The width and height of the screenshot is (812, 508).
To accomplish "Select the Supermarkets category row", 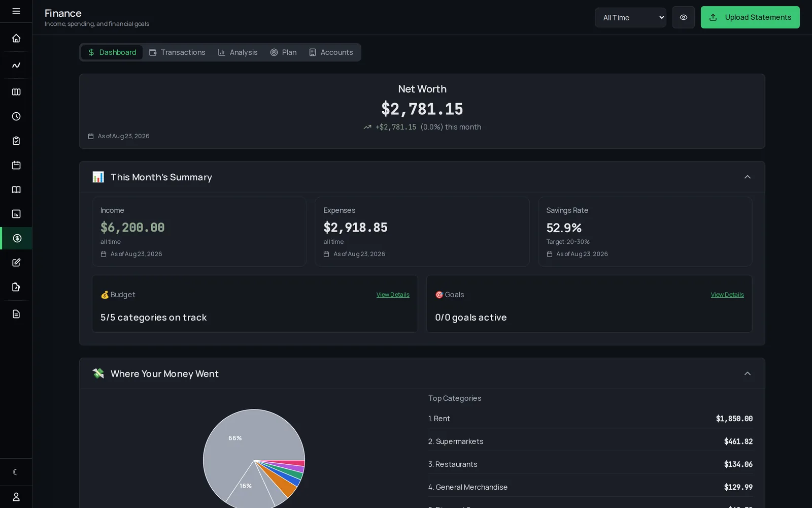I will [x=590, y=441].
